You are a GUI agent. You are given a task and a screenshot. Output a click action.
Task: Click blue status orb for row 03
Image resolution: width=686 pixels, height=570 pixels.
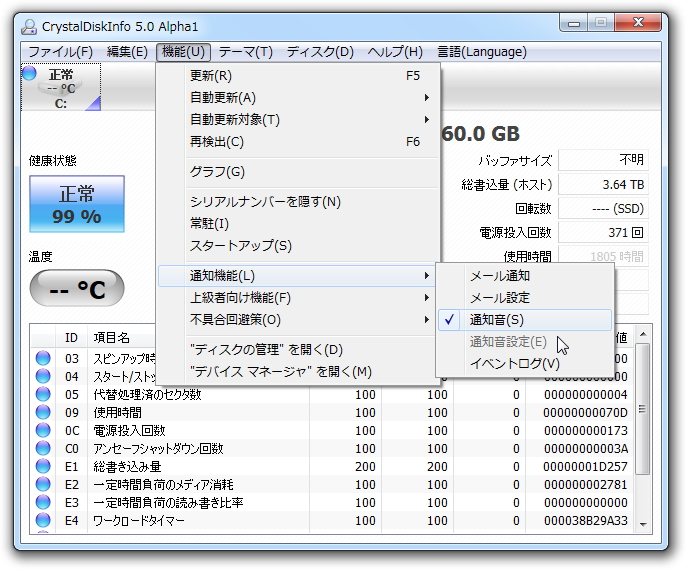tap(43, 358)
